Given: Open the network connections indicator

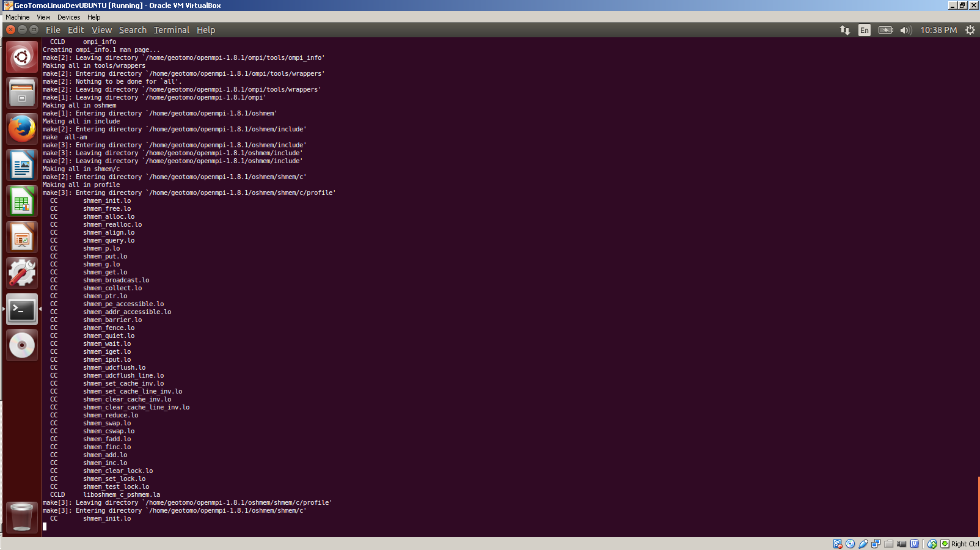Looking at the screenshot, I should point(845,30).
